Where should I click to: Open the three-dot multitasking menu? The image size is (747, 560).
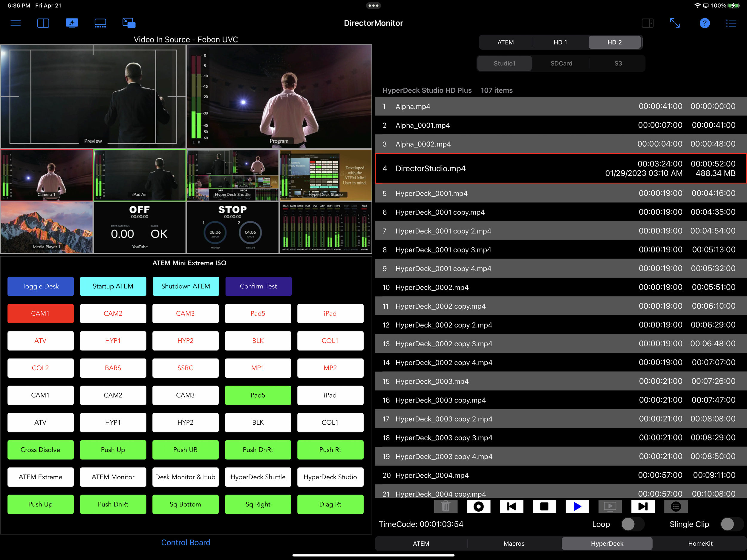[373, 5]
